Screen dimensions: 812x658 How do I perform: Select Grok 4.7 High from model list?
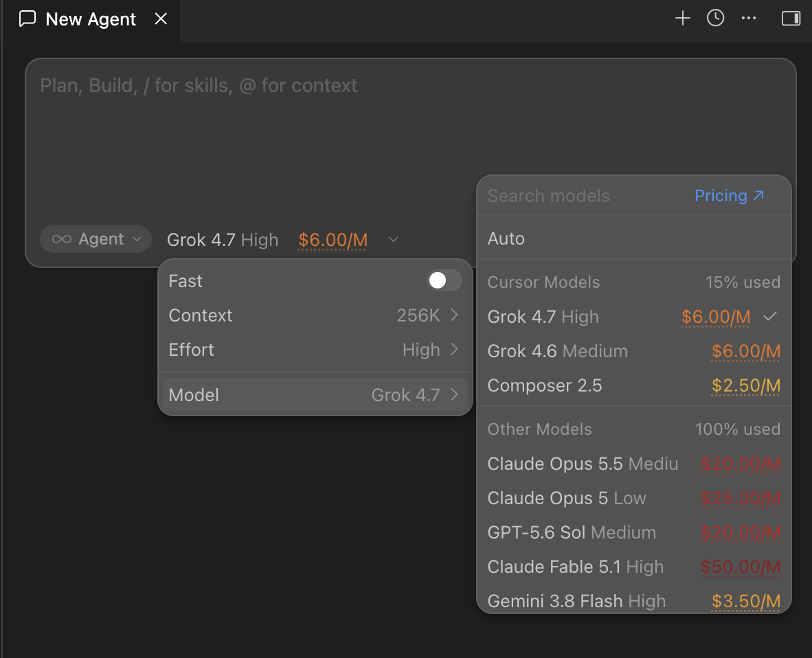(x=634, y=317)
